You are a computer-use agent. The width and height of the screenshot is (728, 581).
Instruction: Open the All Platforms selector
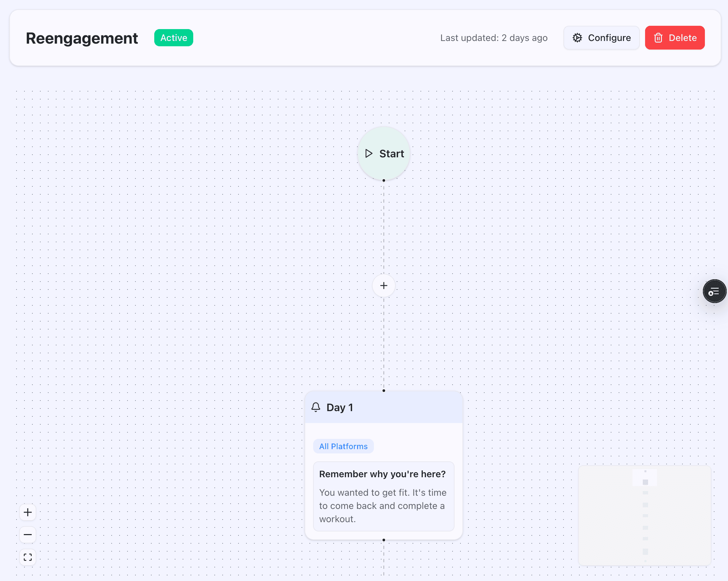point(343,446)
